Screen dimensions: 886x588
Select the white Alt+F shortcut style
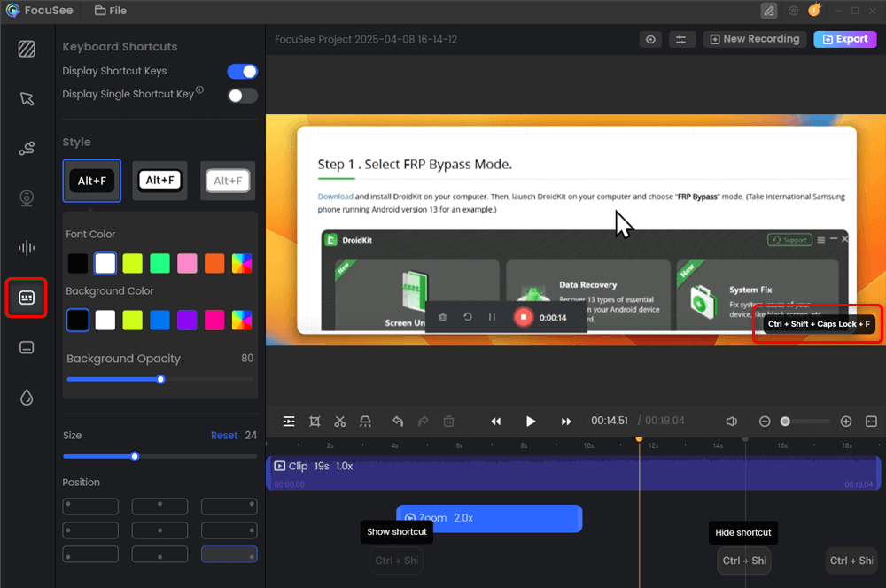[x=159, y=181]
